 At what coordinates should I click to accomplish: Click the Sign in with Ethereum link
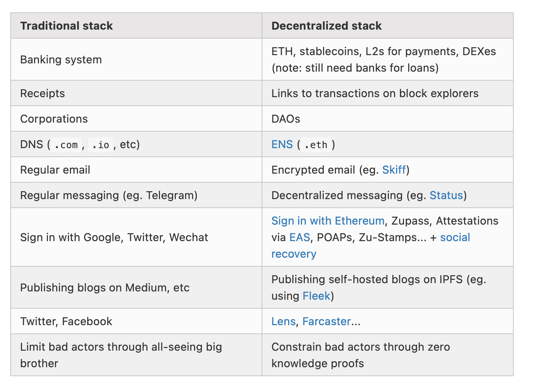point(328,221)
